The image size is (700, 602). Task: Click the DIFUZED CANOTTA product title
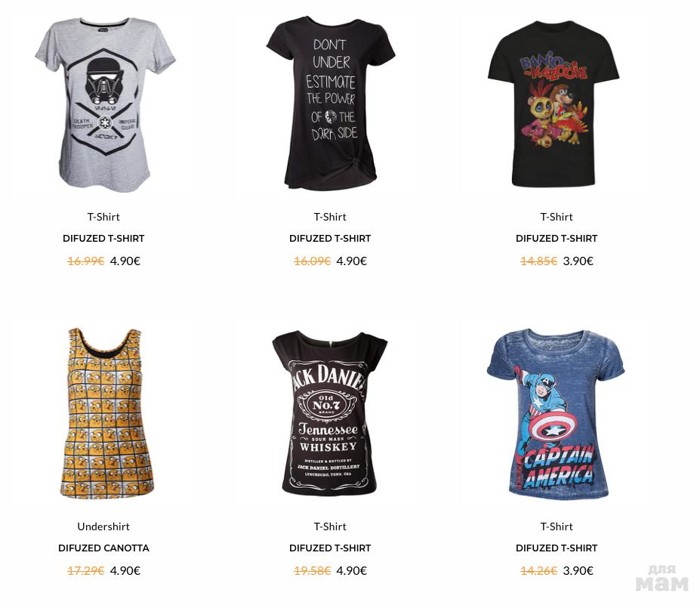[103, 548]
